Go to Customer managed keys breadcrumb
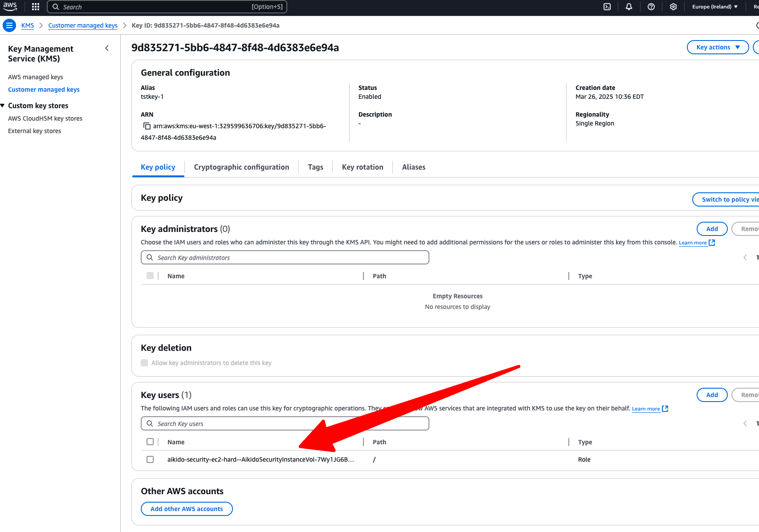Screen dimensions: 759x532 pyautogui.click(x=83, y=25)
